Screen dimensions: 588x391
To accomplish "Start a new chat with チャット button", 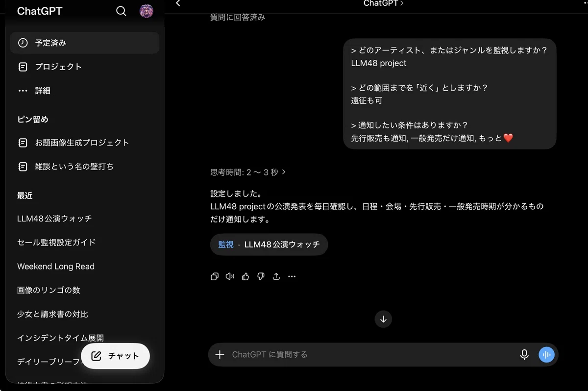I will 115,356.
